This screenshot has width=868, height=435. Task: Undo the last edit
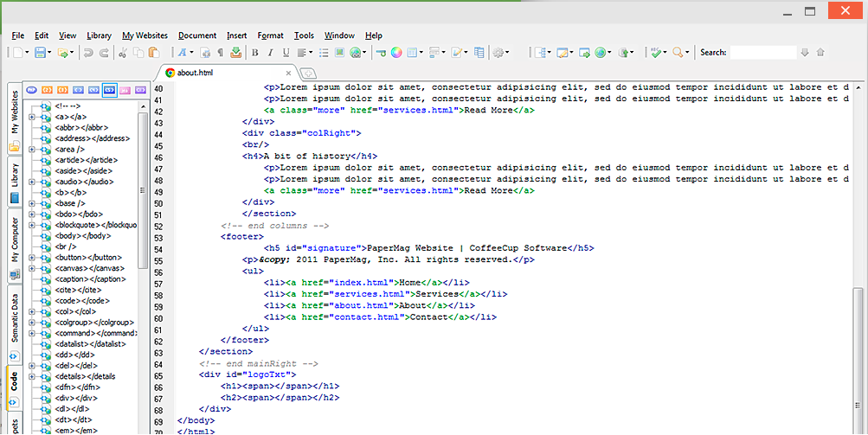(x=88, y=53)
